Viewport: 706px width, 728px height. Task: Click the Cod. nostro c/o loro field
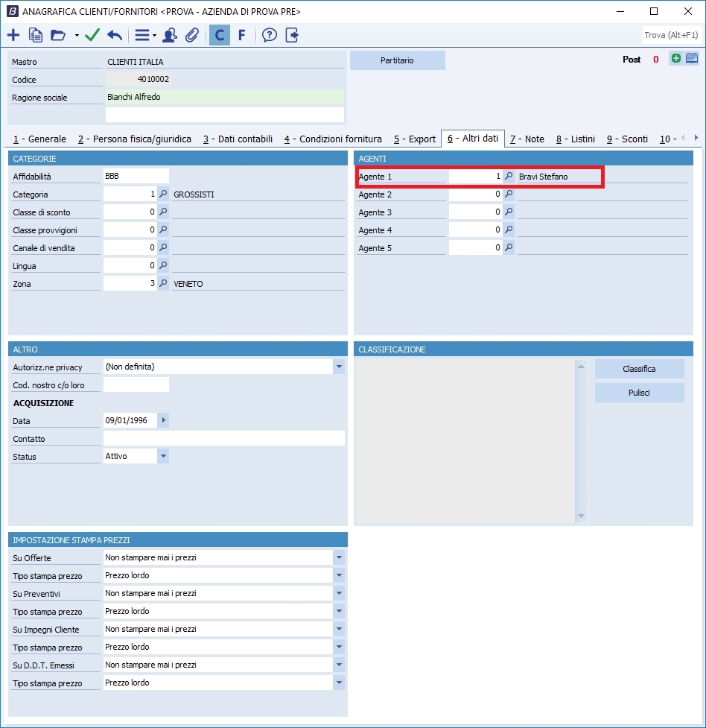pyautogui.click(x=136, y=384)
